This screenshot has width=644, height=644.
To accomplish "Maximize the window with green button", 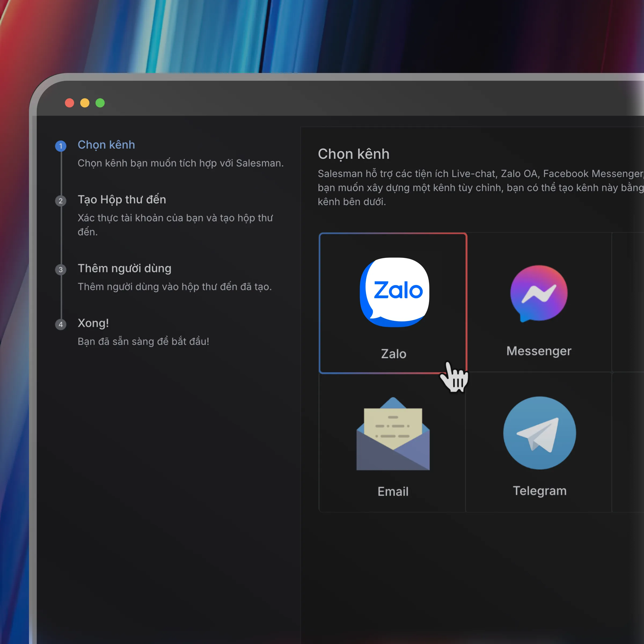I will coord(100,103).
